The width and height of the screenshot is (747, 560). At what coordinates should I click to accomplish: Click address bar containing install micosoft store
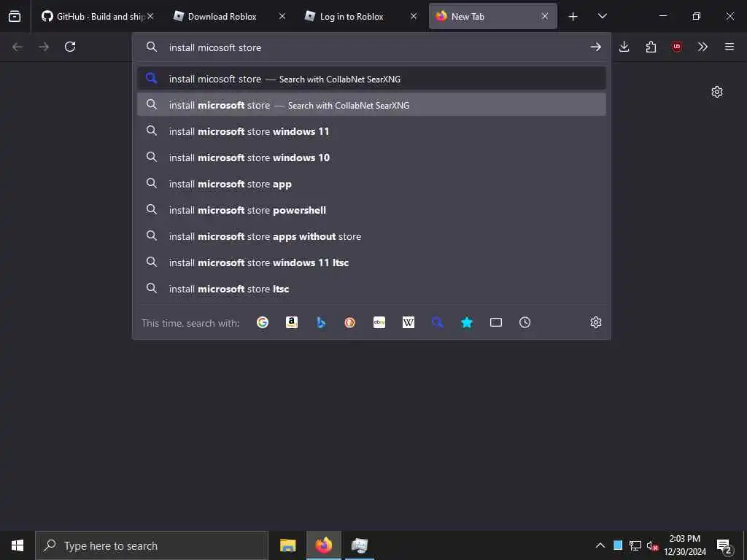click(371, 47)
